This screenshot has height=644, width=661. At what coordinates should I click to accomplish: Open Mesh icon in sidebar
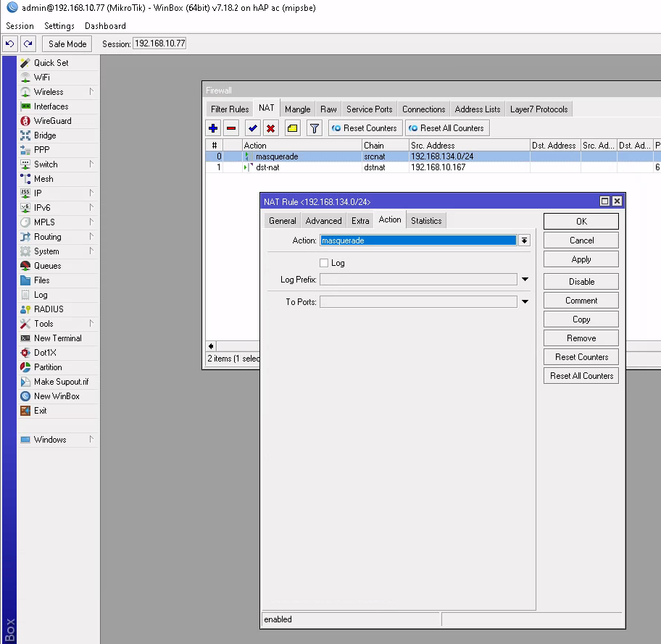[25, 179]
